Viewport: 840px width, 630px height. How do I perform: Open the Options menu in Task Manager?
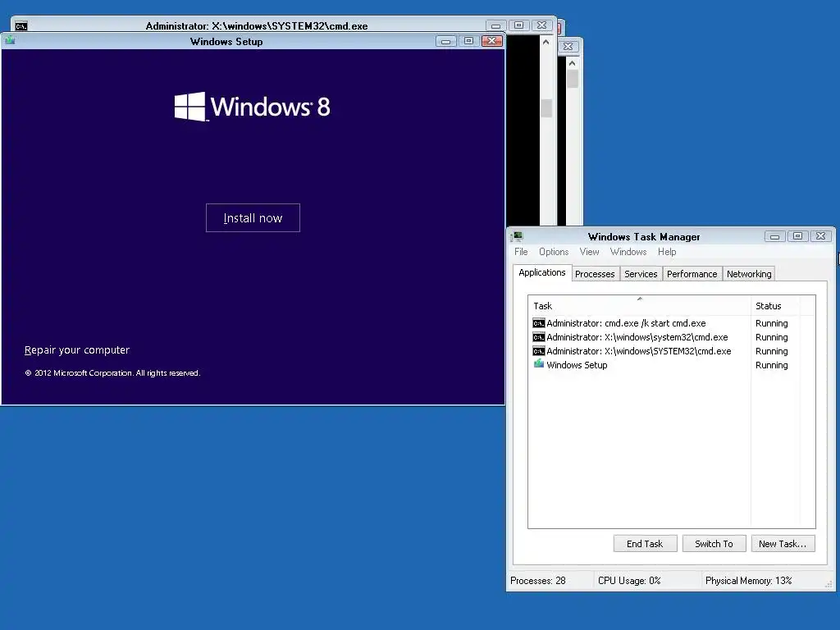point(554,252)
